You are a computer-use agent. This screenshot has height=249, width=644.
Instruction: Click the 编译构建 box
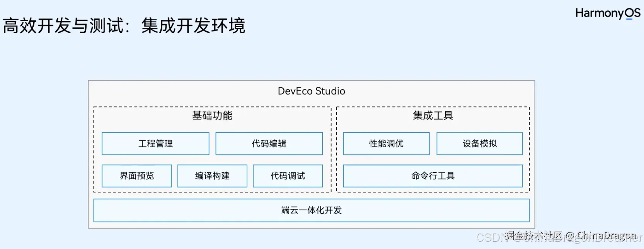click(212, 176)
